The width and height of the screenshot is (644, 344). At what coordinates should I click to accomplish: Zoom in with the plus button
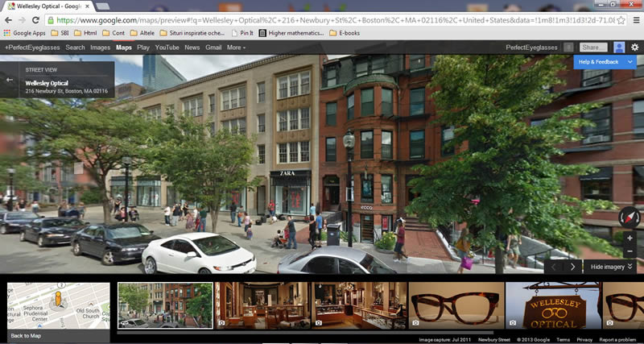[x=630, y=238]
